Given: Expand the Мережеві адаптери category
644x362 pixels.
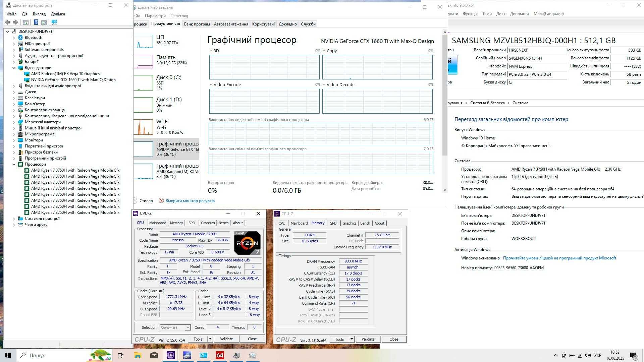Looking at the screenshot, I should [x=14, y=122].
